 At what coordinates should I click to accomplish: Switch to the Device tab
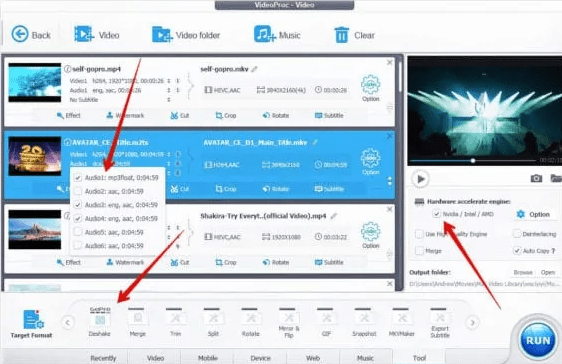pos(261,358)
